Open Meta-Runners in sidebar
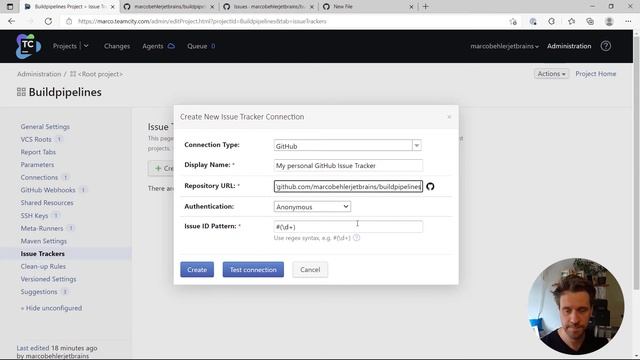This screenshot has height=360, width=640. click(x=42, y=229)
